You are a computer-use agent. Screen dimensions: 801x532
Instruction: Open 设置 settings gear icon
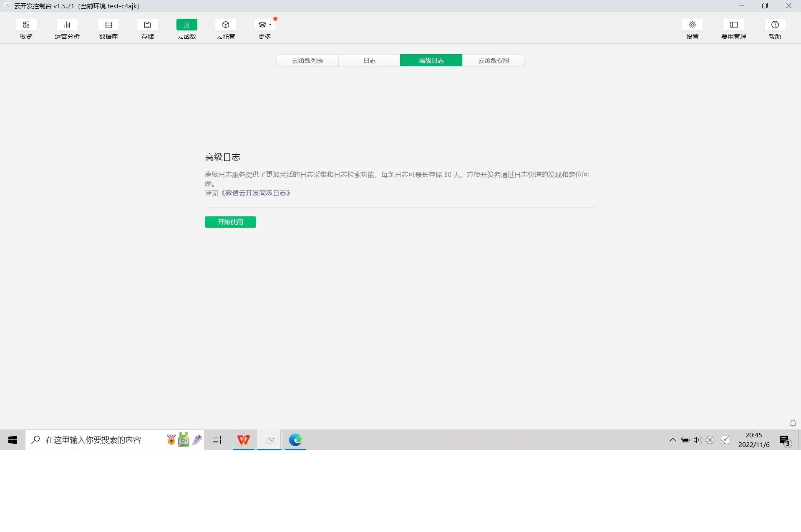tap(692, 25)
